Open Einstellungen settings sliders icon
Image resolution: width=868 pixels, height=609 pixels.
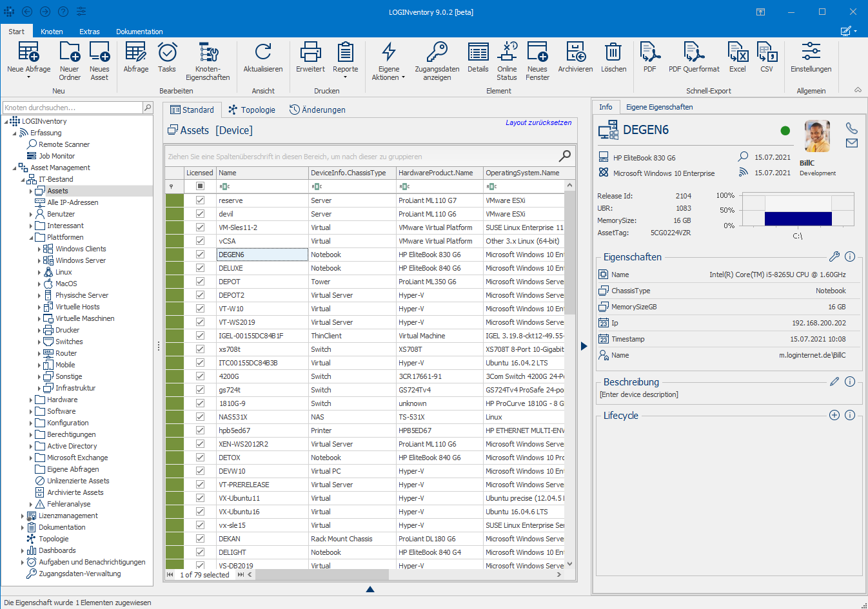click(x=811, y=57)
